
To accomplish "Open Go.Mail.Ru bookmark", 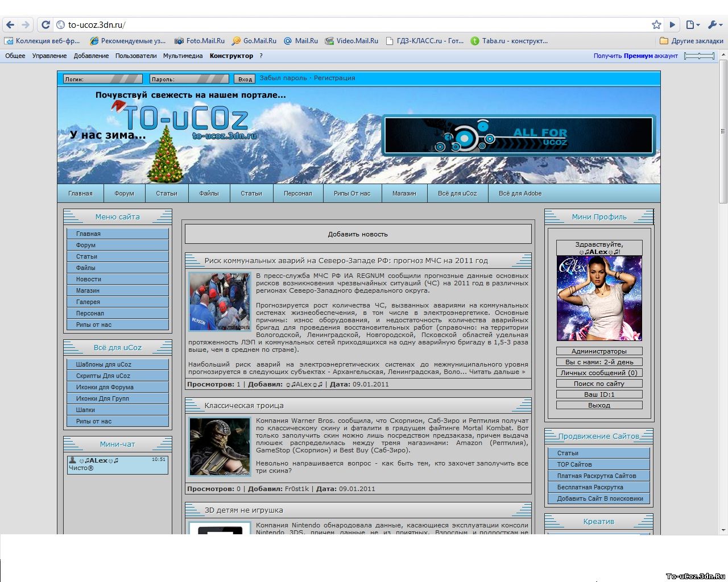I will (254, 41).
